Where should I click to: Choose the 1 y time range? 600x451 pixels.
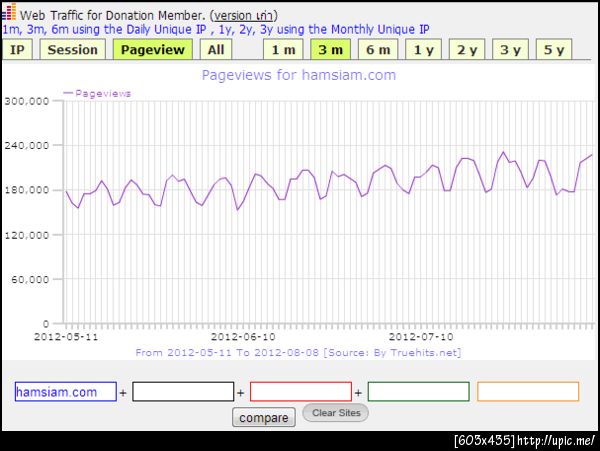(424, 50)
